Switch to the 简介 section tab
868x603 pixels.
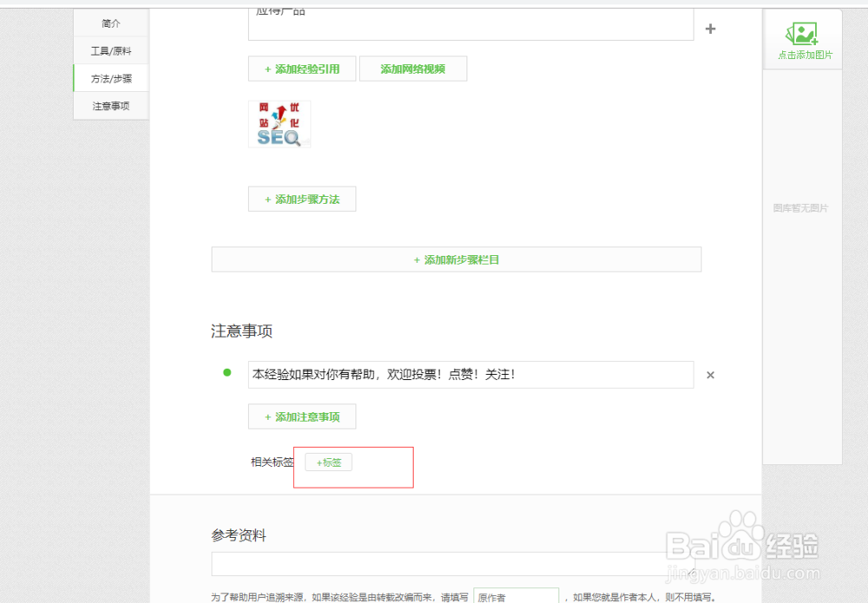coord(110,23)
